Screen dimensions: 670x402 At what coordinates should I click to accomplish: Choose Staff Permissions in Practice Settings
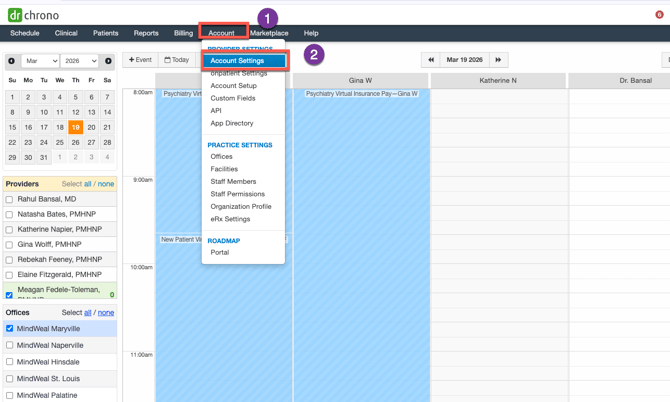237,194
